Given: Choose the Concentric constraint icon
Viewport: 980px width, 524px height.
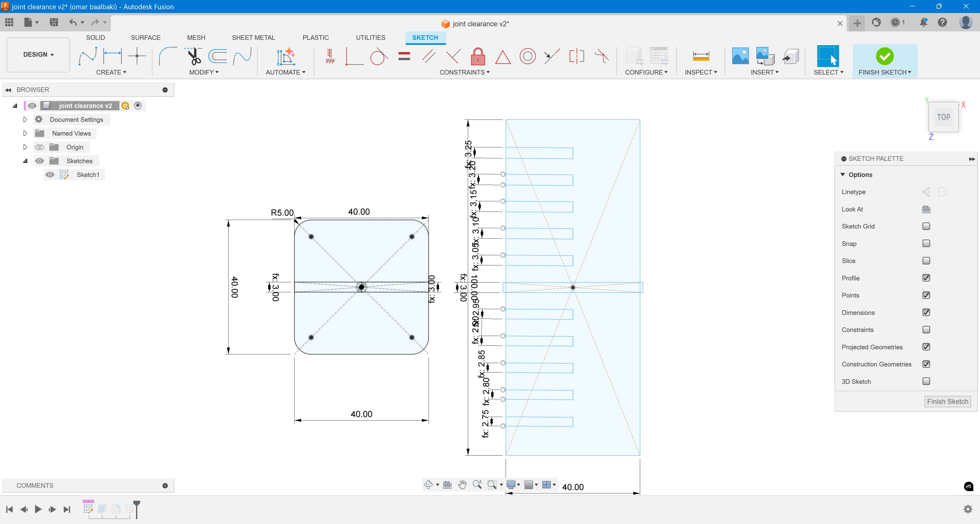Looking at the screenshot, I should coord(527,56).
